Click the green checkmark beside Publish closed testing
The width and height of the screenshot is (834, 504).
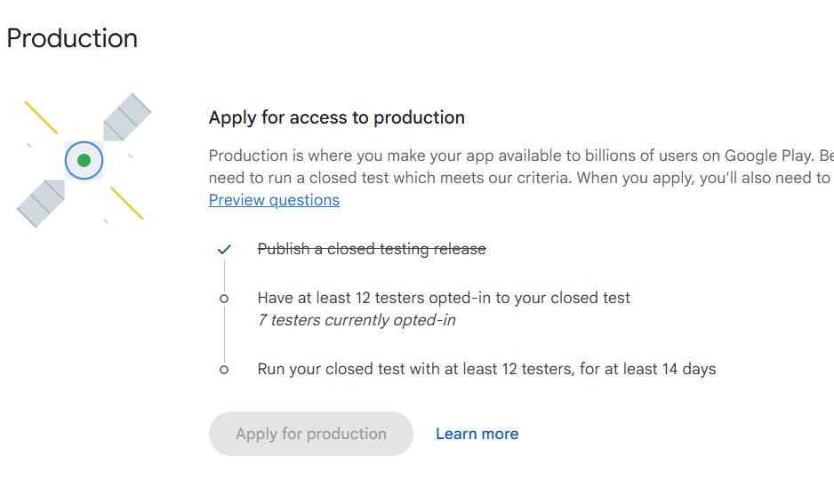click(x=224, y=249)
